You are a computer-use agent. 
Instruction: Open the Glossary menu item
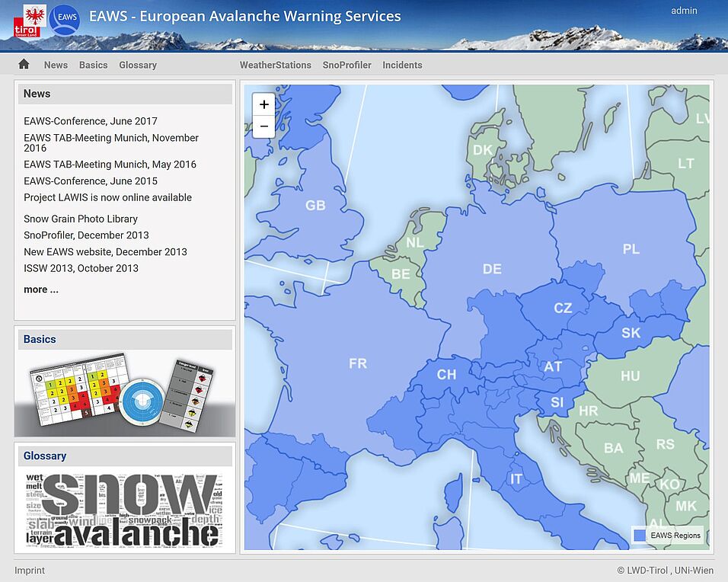pos(138,65)
